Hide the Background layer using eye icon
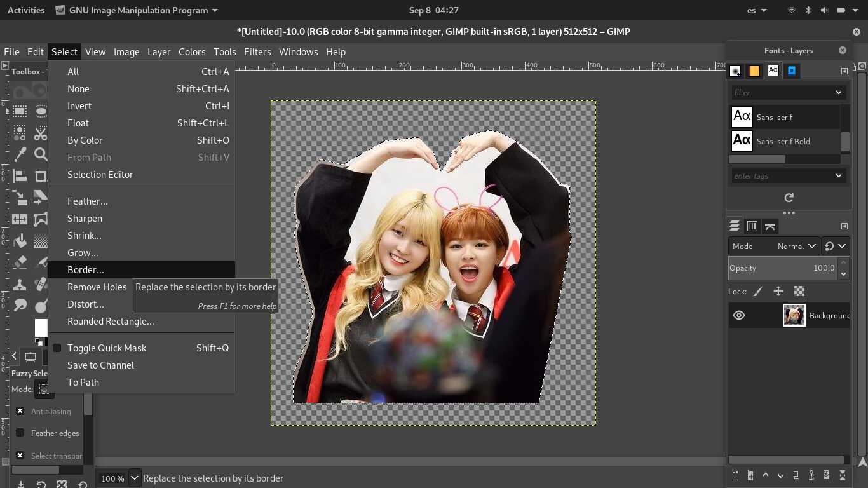This screenshot has height=488, width=868. [x=739, y=315]
